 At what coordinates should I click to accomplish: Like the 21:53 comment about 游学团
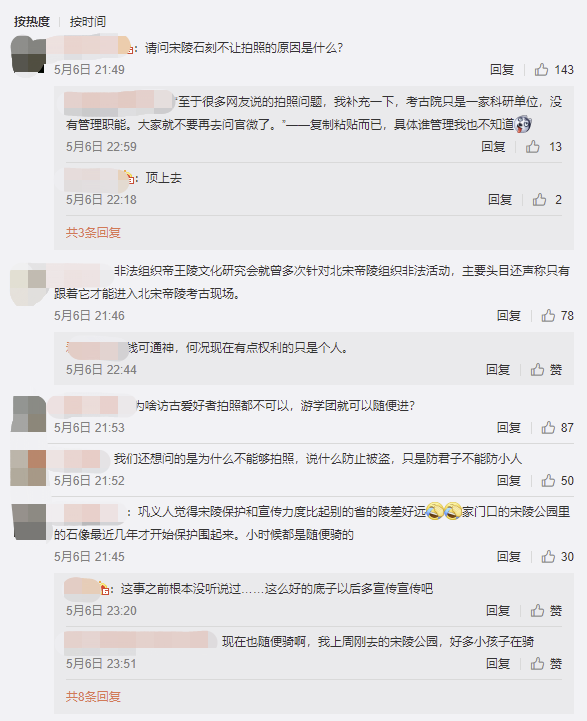pos(548,428)
